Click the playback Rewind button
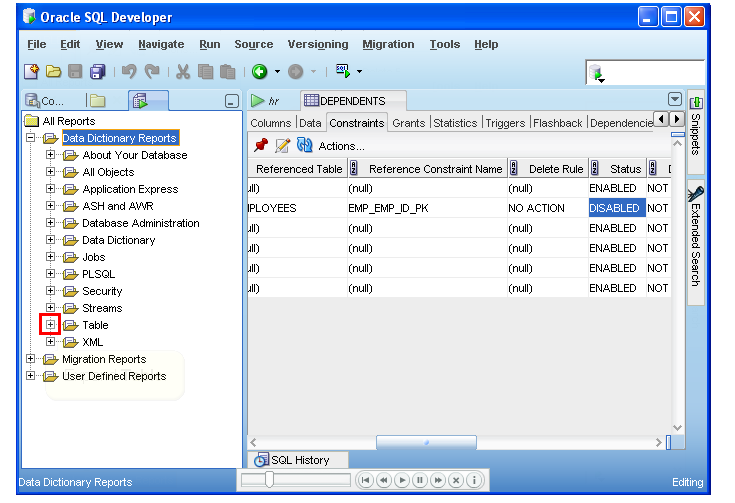This screenshot has width=735, height=503. click(384, 480)
